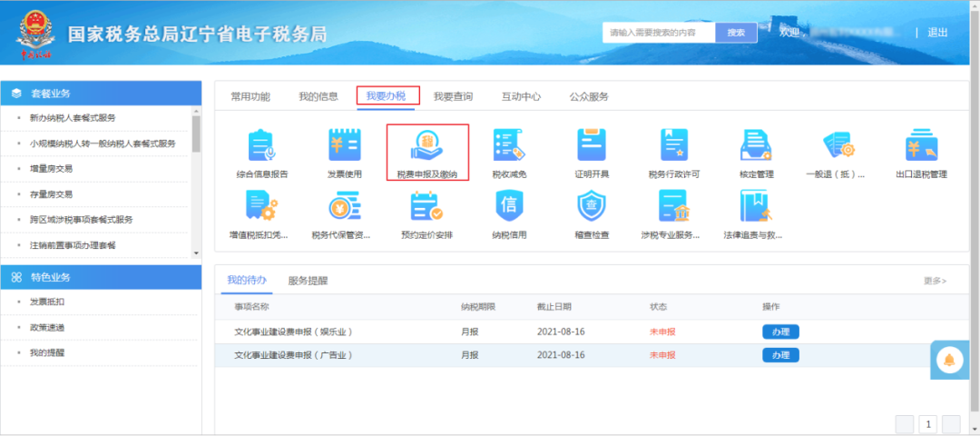980x436 pixels.
Task: Open 存量房交易 item
Action: pos(51,194)
